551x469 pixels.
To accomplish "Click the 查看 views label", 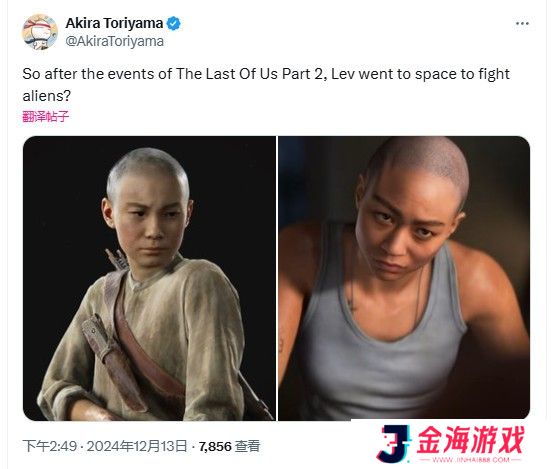I will (247, 447).
